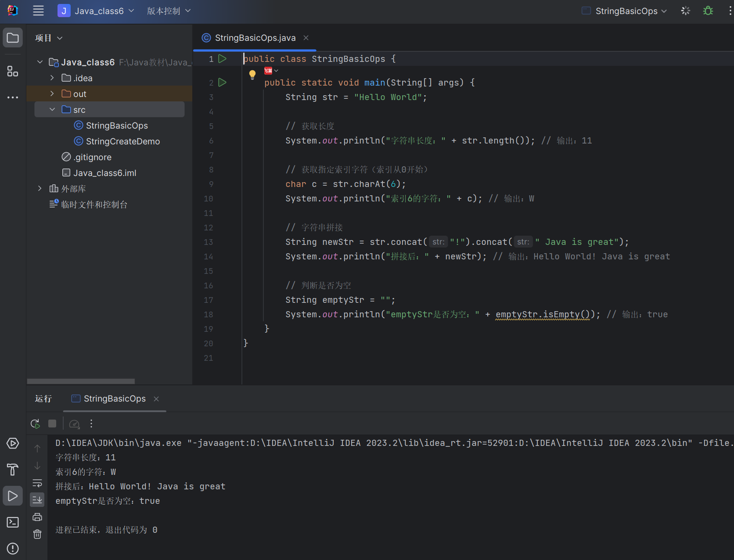The width and height of the screenshot is (734, 560).
Task: Expand the .idea folder
Action: tap(52, 78)
